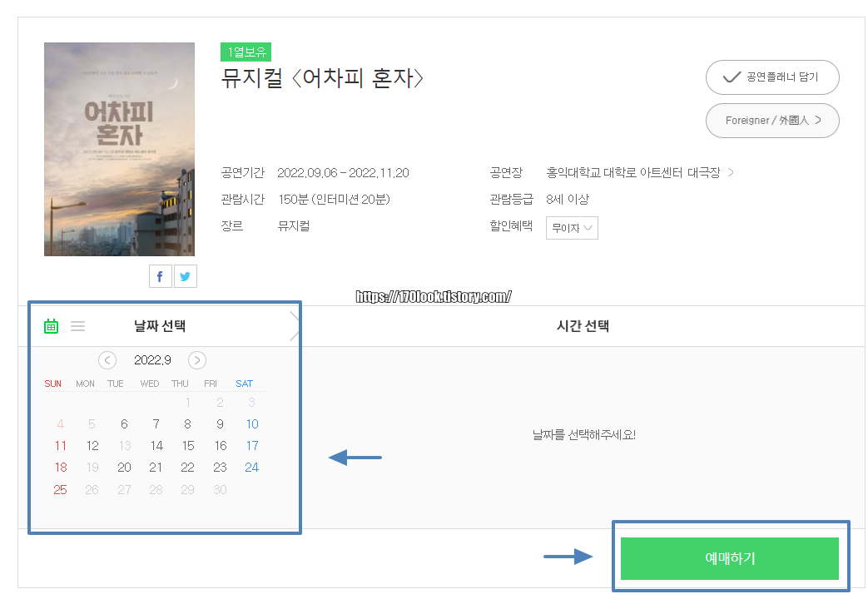Select September 6, the opening date
Viewport: 868px width, 594px height.
point(123,423)
